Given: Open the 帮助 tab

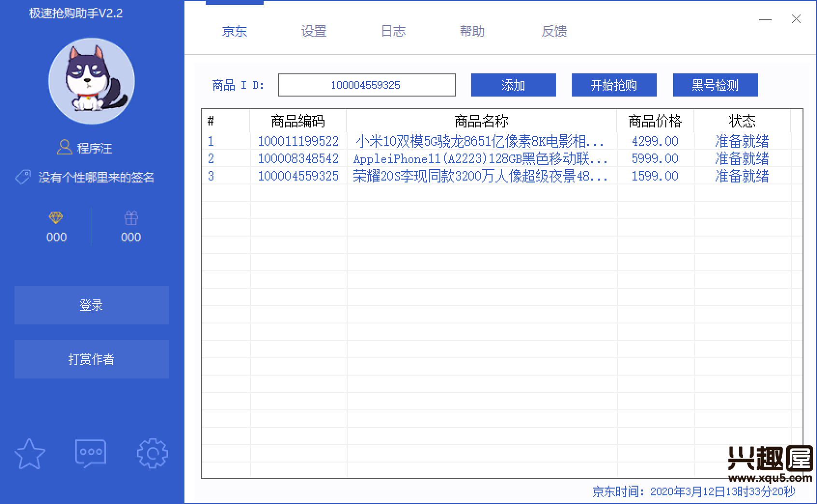Looking at the screenshot, I should pos(472,31).
